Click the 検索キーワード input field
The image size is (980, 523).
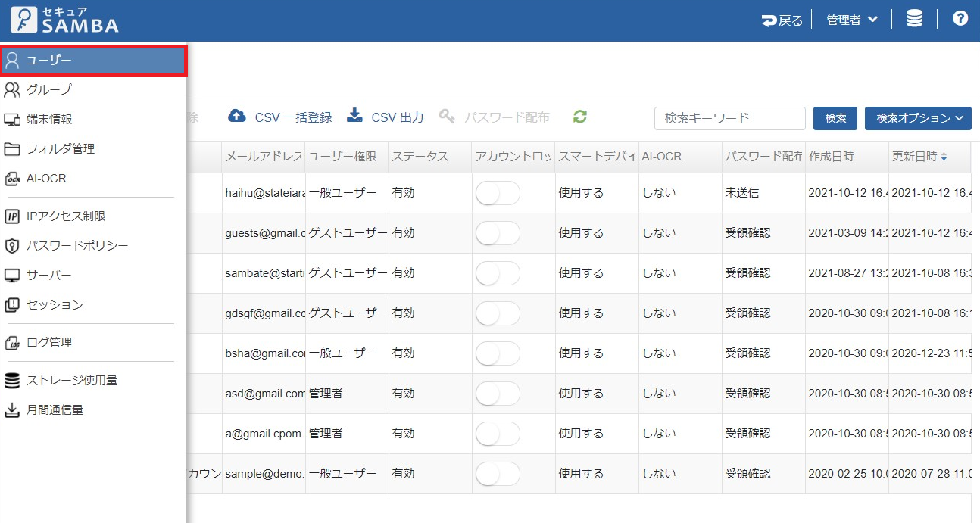[729, 118]
